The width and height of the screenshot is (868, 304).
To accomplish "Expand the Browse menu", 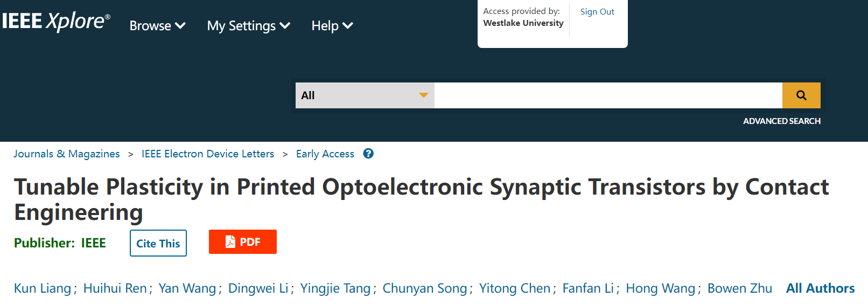I will click(158, 26).
